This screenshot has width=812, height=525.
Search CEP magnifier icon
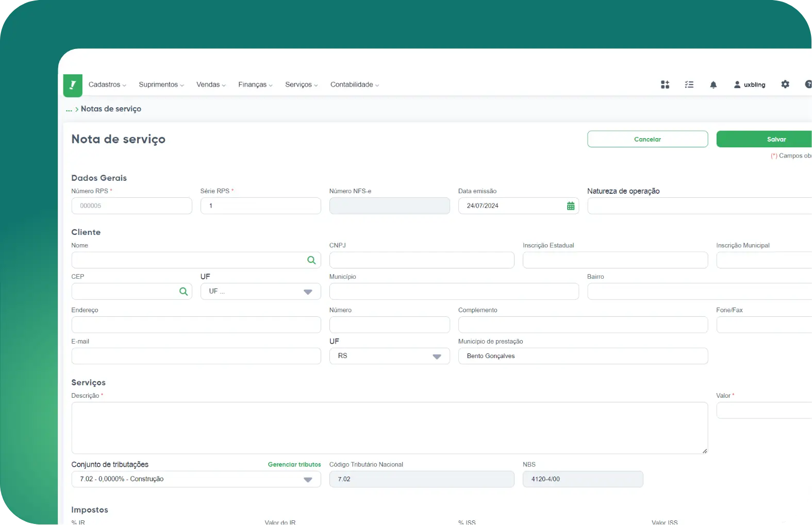tap(184, 292)
